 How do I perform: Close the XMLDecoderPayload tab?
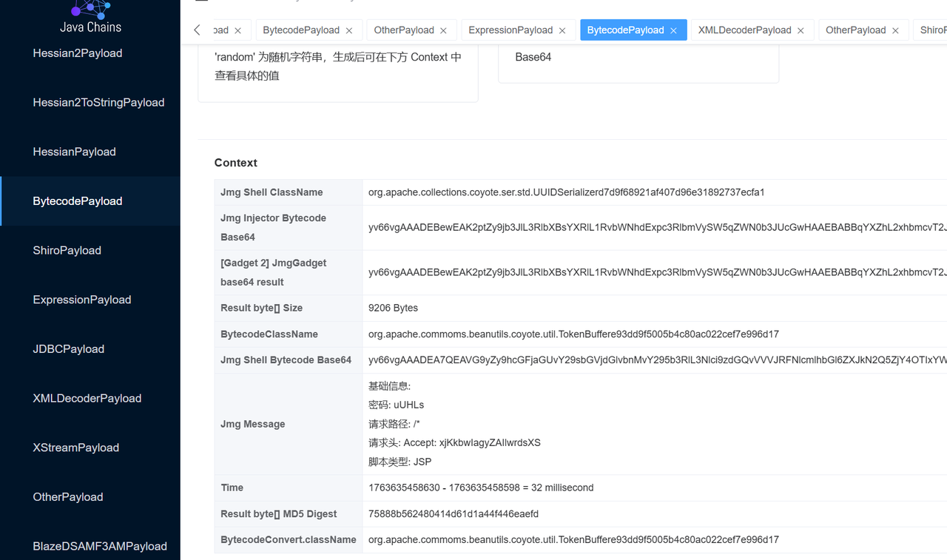801,30
